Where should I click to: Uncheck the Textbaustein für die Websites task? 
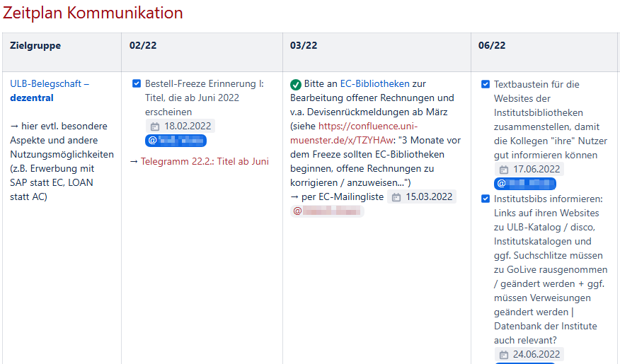(486, 84)
